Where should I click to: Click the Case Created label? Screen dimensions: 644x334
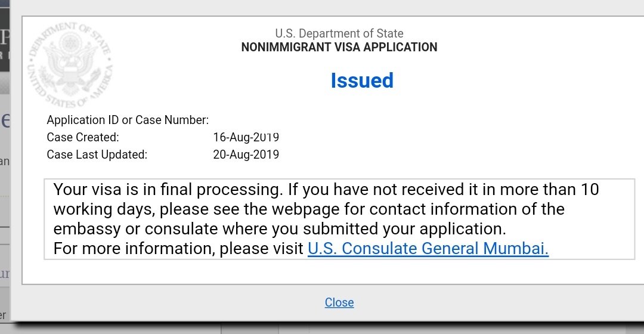coord(82,137)
